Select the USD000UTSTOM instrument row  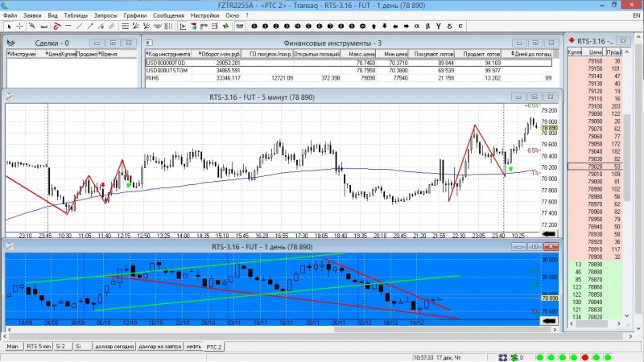click(x=349, y=70)
